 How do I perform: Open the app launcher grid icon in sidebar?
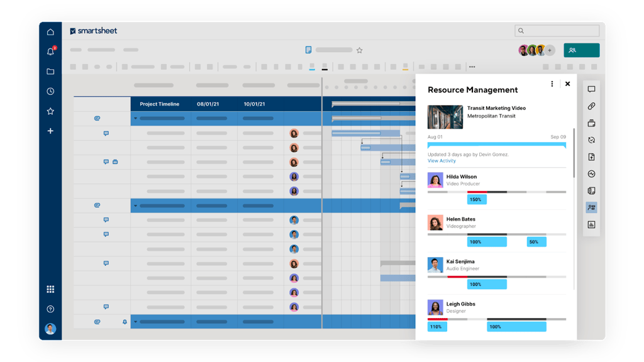coord(50,288)
